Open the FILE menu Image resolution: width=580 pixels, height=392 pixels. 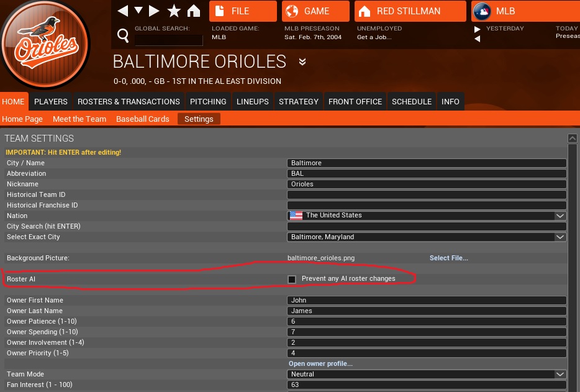243,11
